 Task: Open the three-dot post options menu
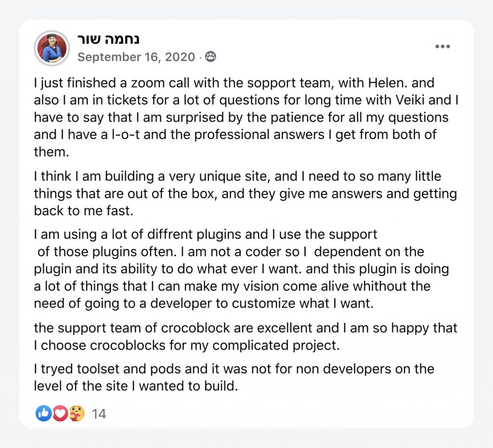(x=442, y=47)
